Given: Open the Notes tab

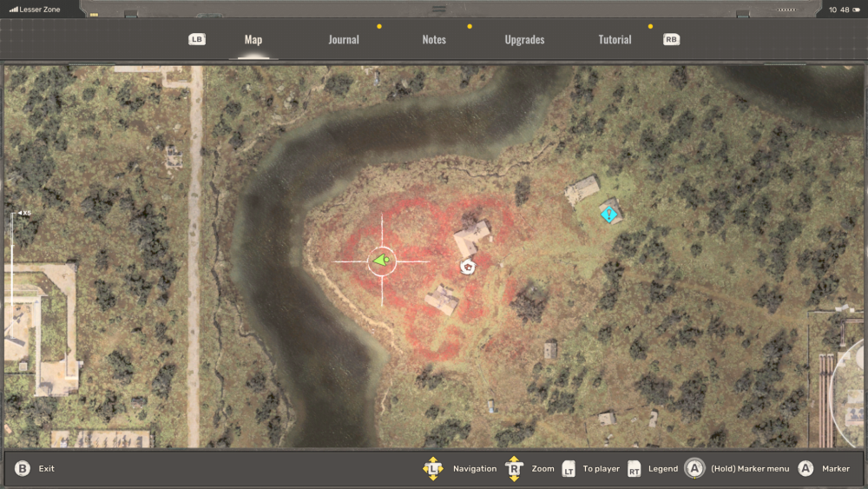Looking at the screenshot, I should point(434,40).
